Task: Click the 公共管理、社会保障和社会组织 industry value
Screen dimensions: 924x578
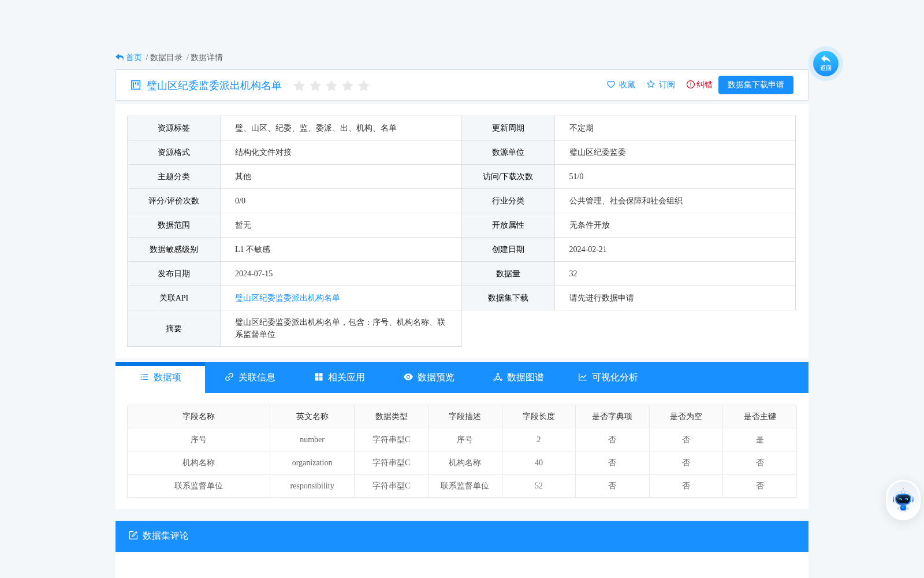Action: tap(626, 201)
